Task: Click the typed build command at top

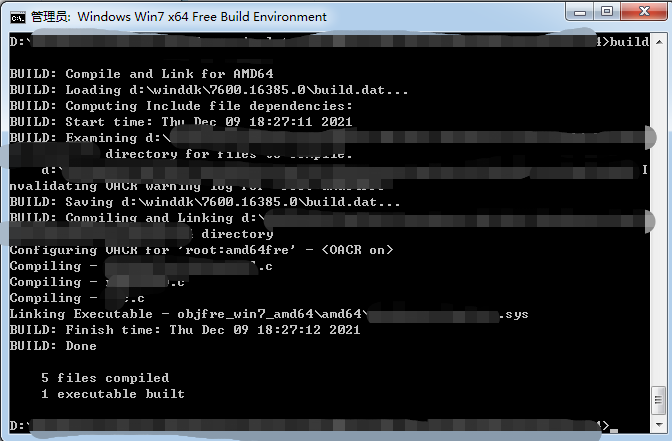Action: [x=629, y=42]
